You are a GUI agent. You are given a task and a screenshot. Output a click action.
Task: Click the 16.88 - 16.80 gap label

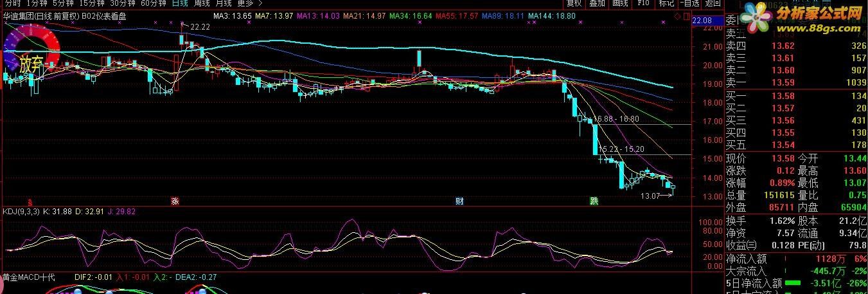click(617, 119)
